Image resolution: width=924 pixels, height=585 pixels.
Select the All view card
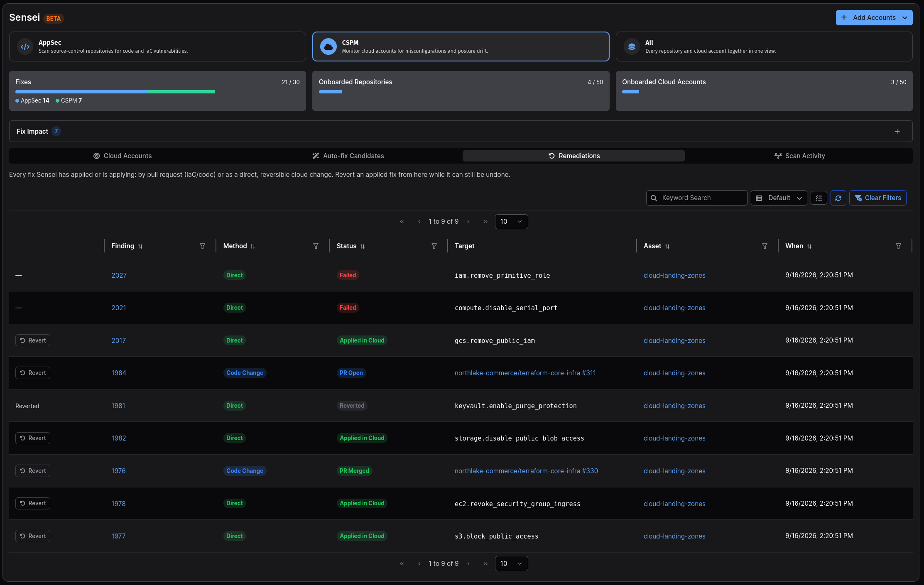764,47
